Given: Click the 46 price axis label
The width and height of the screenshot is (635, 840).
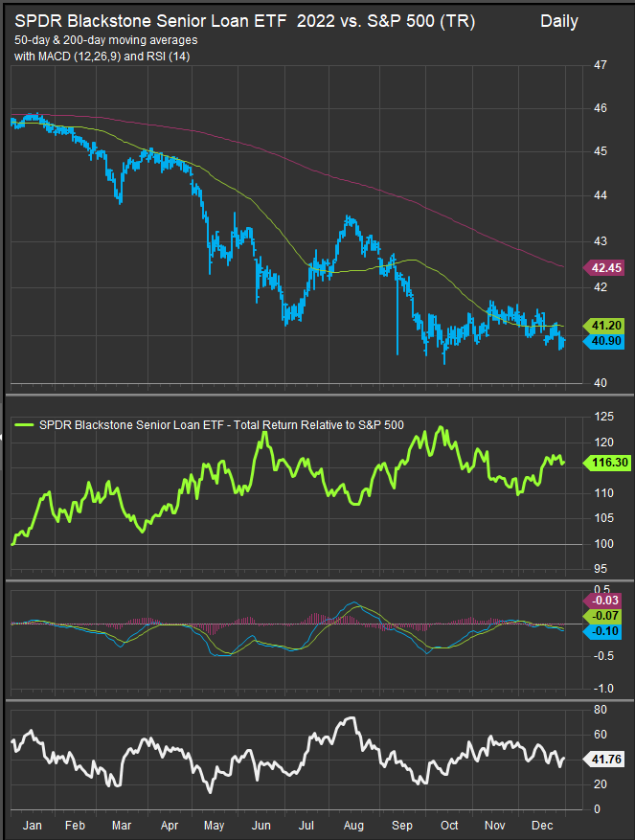Looking at the screenshot, I should click(x=601, y=108).
